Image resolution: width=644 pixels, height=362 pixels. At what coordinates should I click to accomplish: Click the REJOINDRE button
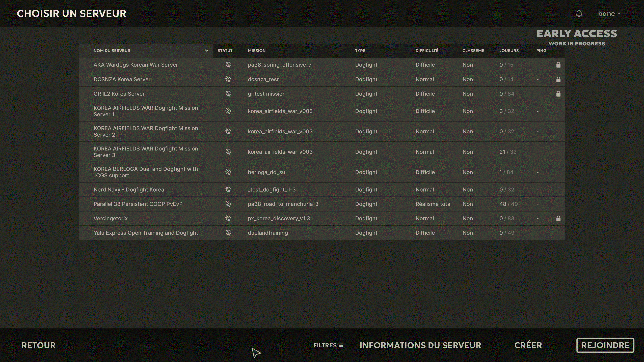(605, 345)
